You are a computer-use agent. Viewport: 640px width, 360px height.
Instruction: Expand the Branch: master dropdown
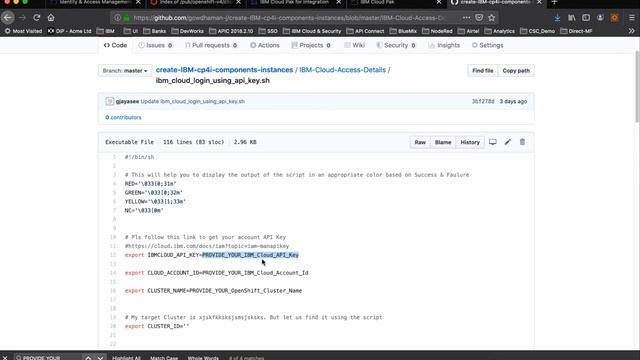125,71
